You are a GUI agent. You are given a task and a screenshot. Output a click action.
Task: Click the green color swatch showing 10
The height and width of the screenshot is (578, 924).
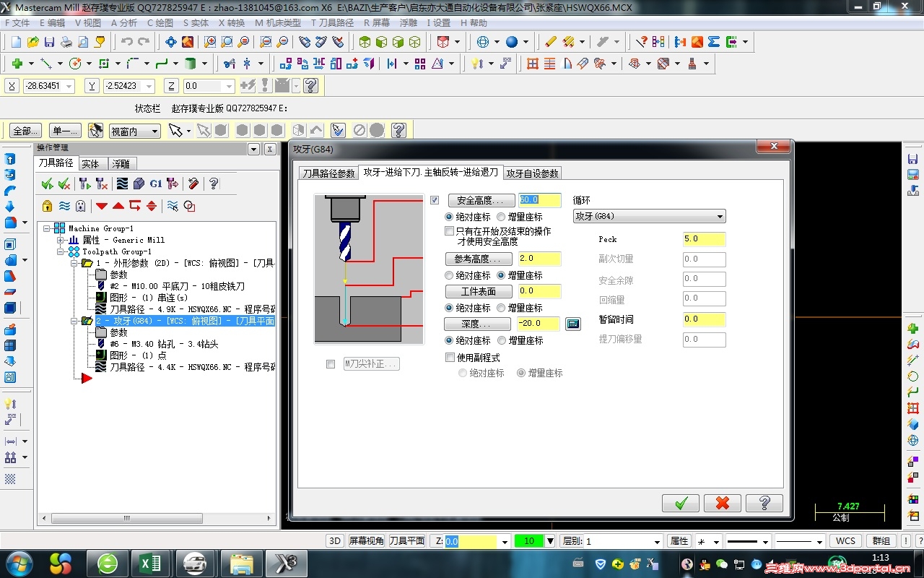(529, 541)
